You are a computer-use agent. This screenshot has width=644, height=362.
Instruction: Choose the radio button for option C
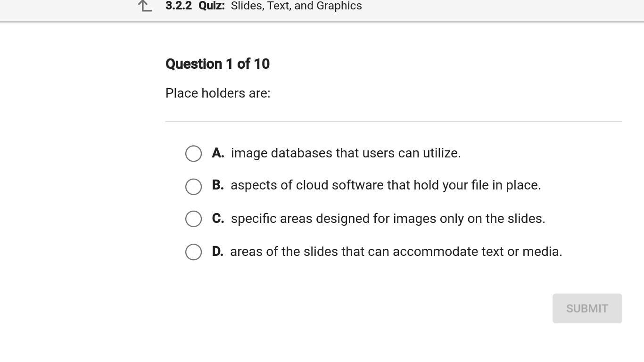(x=193, y=219)
